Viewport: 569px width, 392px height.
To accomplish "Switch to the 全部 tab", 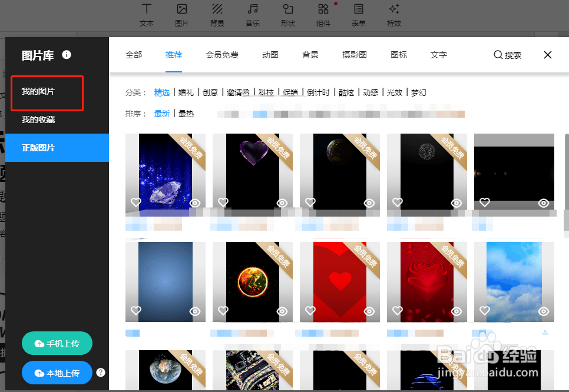I will click(134, 55).
